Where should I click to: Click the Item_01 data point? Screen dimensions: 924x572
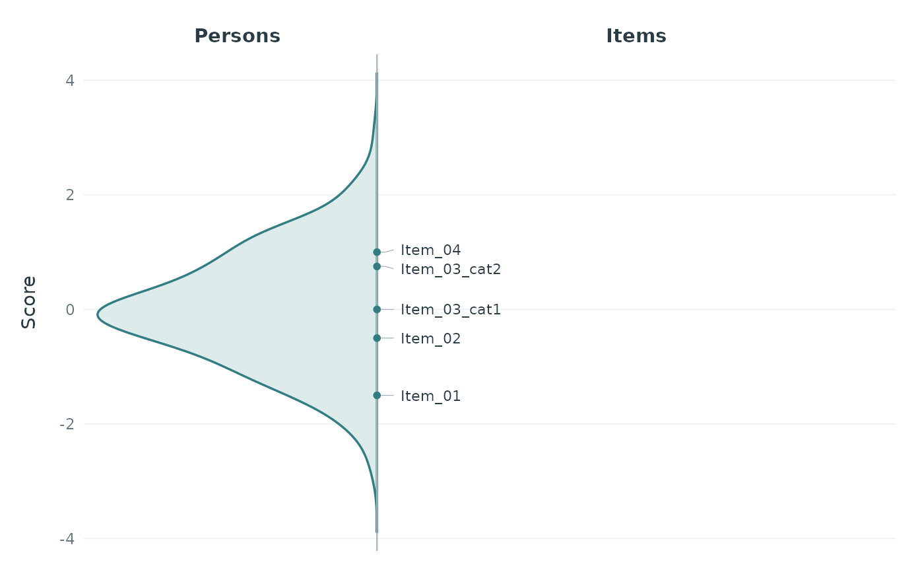pos(377,395)
